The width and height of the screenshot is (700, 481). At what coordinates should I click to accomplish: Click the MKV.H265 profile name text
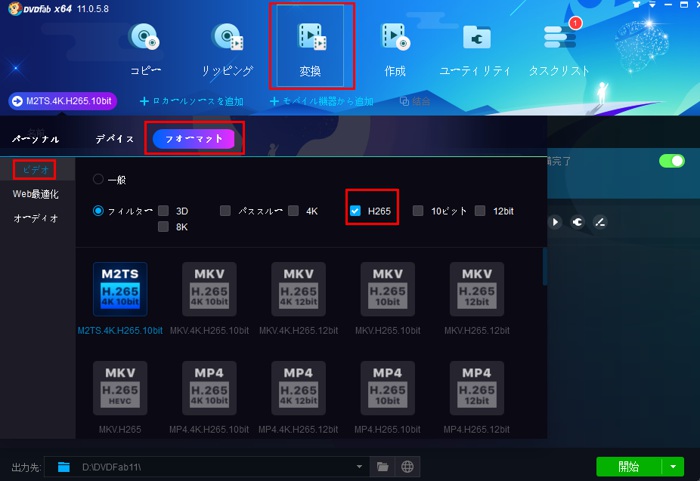(120, 430)
